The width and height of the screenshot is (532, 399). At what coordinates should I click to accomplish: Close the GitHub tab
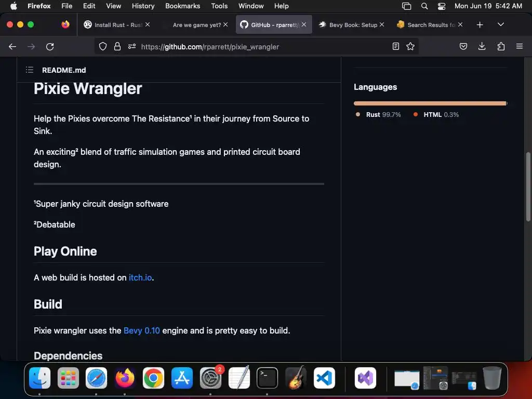(304, 24)
